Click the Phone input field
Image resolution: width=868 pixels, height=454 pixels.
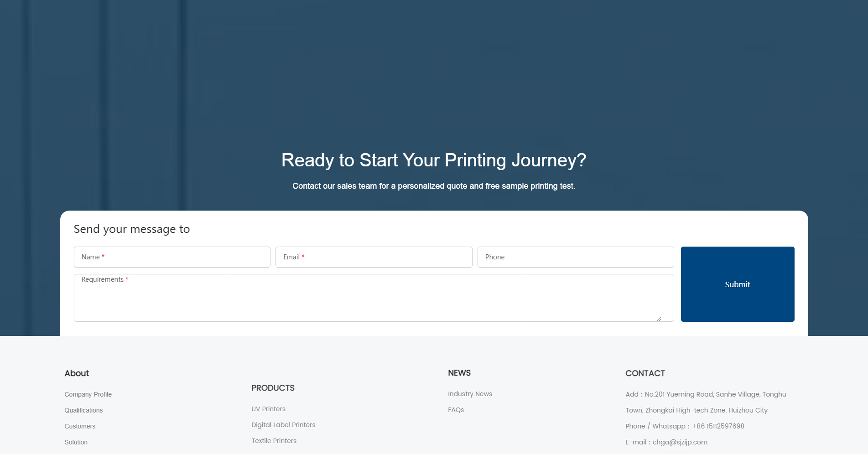click(576, 257)
